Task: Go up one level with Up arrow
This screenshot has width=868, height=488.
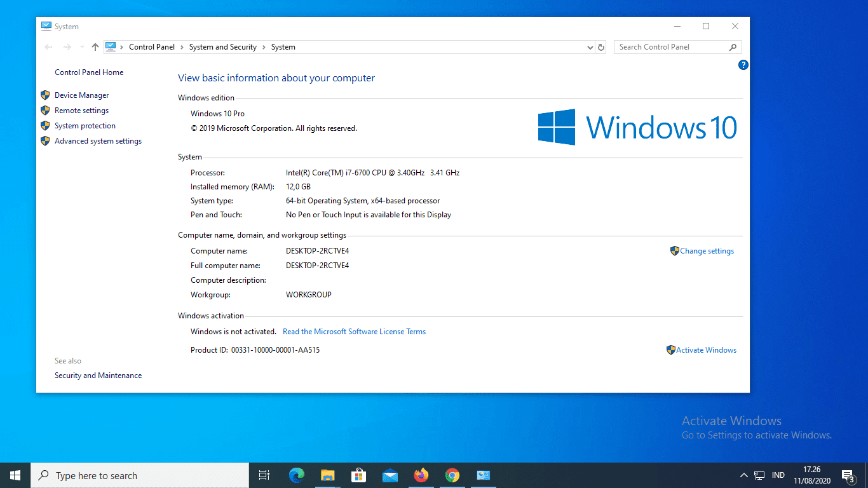Action: 95,47
